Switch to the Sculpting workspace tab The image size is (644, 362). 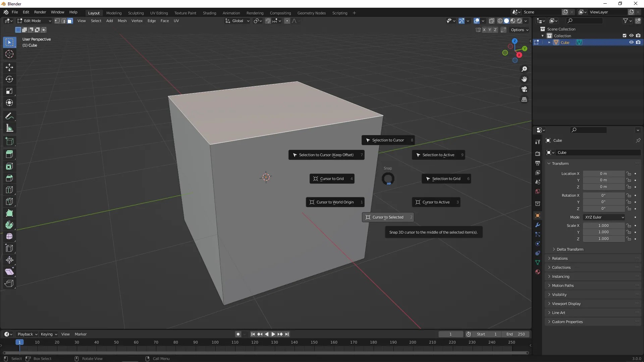pos(136,13)
